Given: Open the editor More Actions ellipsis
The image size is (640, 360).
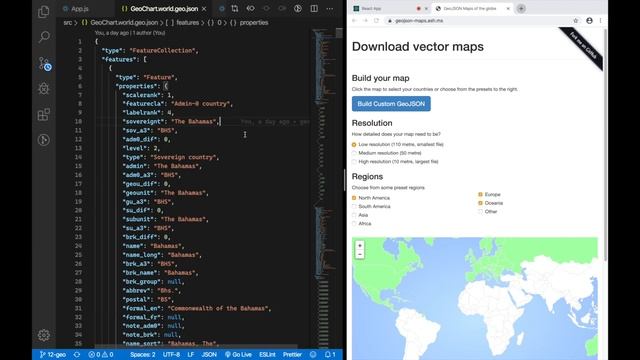Looking at the screenshot, I should pyautogui.click(x=329, y=9).
